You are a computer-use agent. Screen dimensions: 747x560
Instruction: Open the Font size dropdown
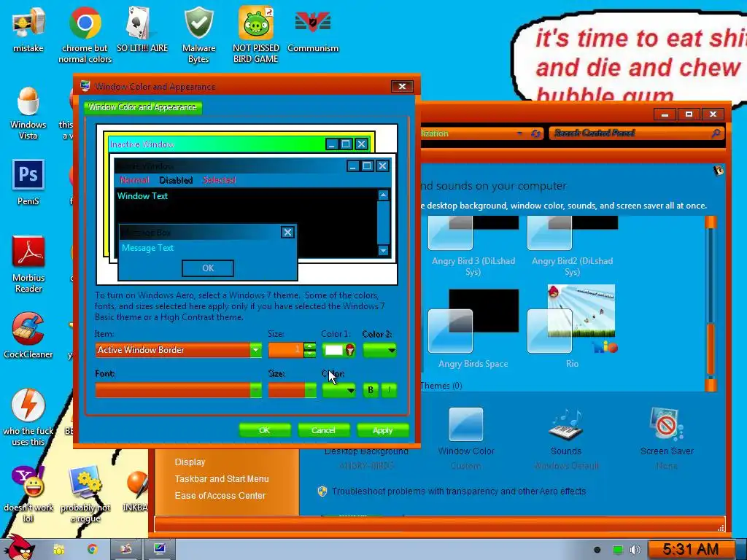point(310,391)
